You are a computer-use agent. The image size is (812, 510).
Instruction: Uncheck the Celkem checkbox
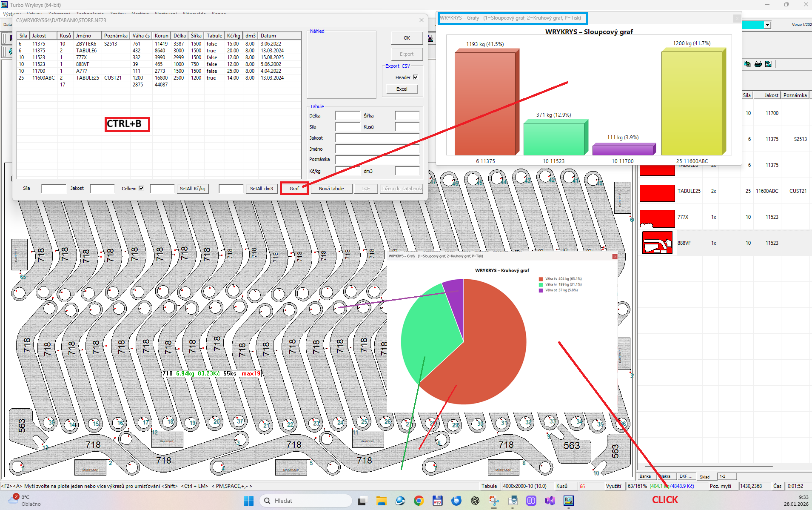coord(141,188)
